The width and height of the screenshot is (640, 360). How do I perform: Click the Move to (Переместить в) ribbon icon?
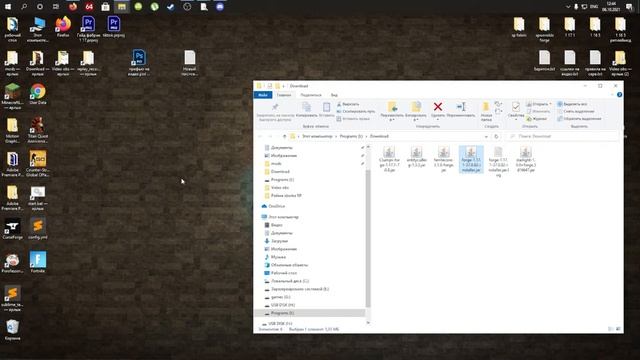click(392, 107)
